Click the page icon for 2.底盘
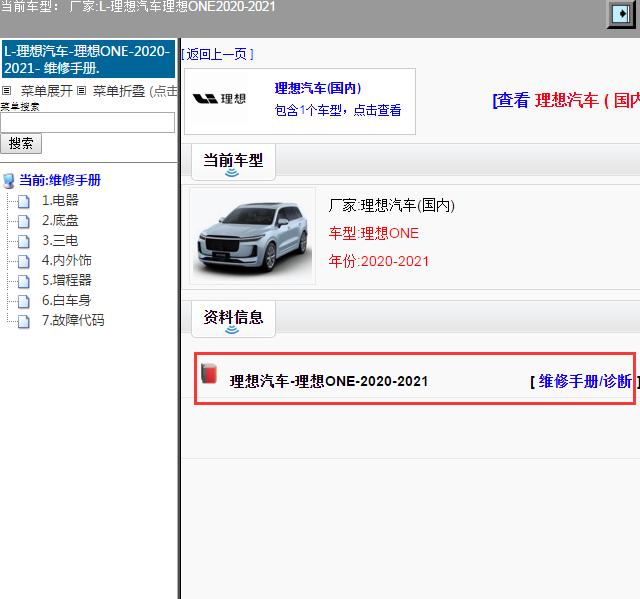Screen dimensions: 640x599 click(x=24, y=221)
